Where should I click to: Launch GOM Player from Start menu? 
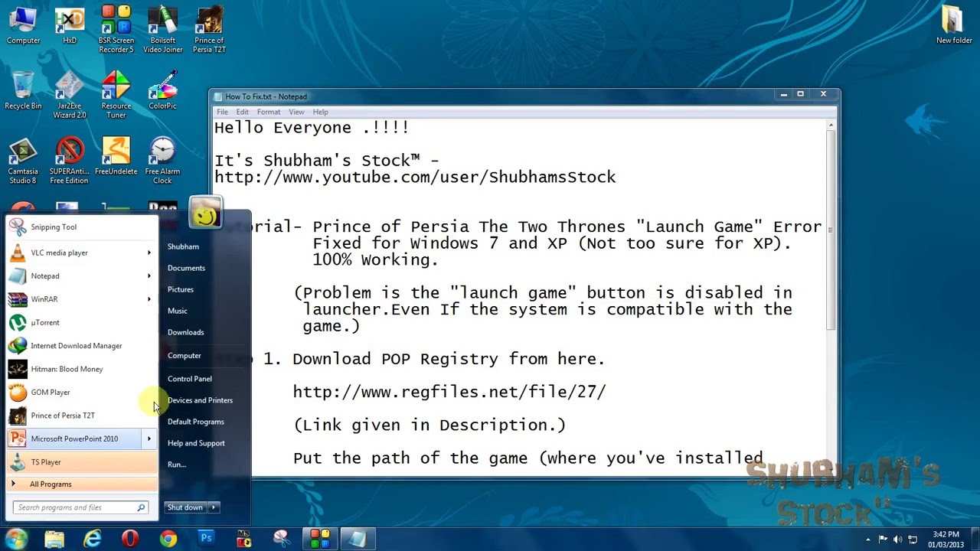[82, 392]
